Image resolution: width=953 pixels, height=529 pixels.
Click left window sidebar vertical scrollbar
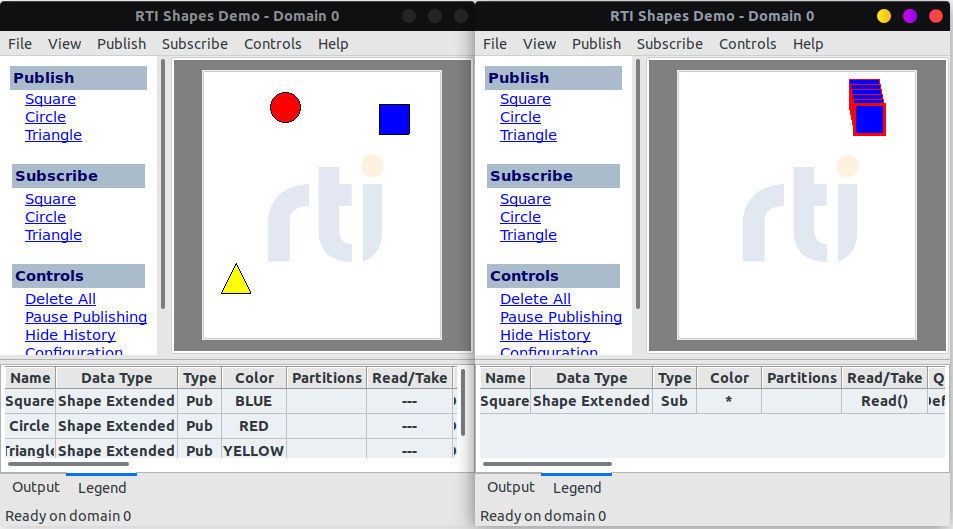[x=163, y=184]
